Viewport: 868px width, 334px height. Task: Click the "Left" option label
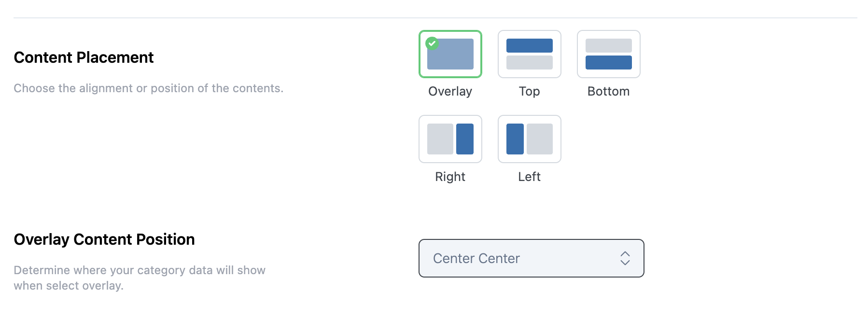click(x=530, y=177)
